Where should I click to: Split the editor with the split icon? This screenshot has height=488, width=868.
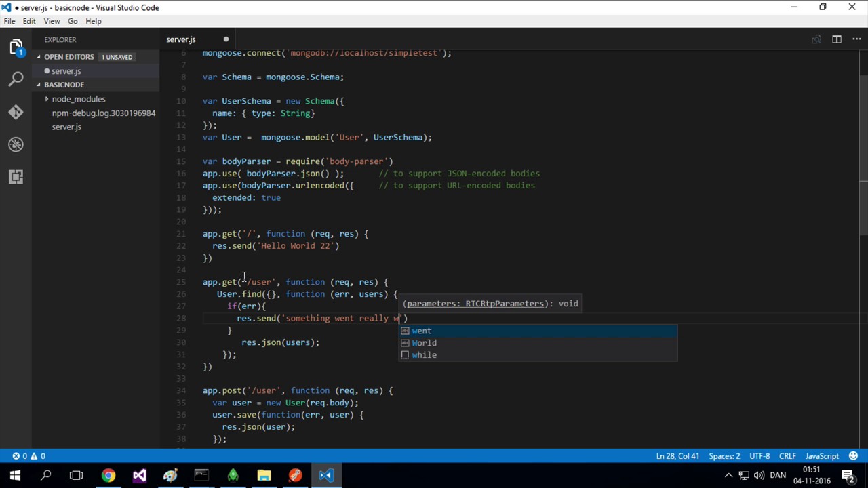click(837, 39)
